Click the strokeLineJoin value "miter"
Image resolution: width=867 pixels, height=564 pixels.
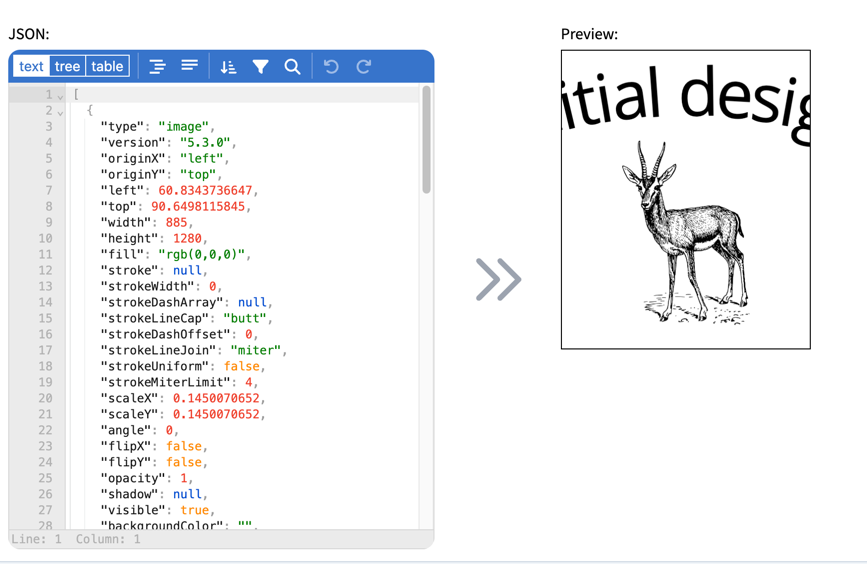[256, 351]
